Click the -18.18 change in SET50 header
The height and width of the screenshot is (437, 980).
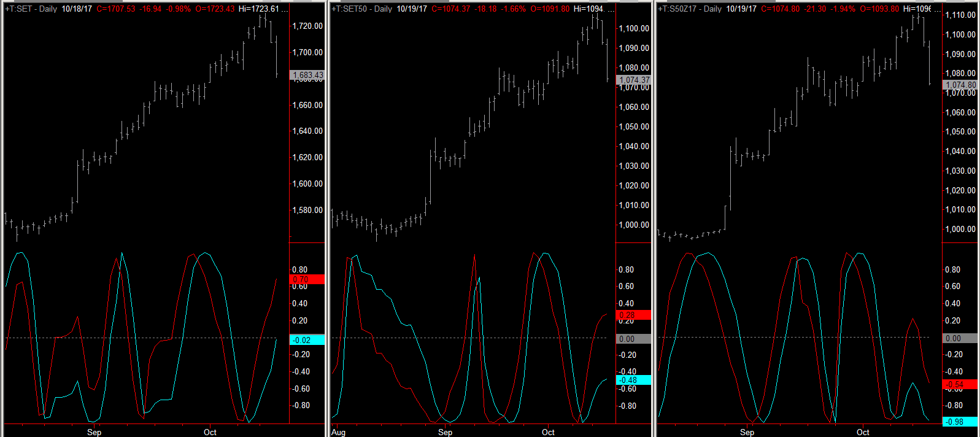pyautogui.click(x=485, y=9)
